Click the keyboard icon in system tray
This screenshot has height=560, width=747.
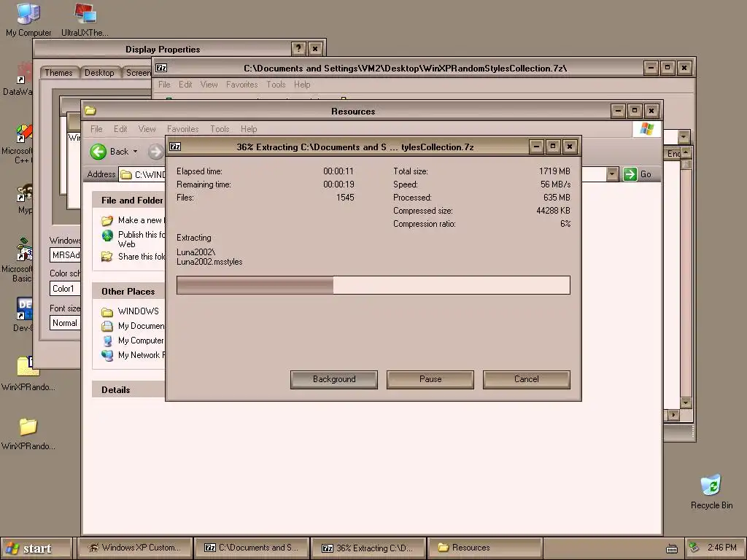[x=672, y=548]
